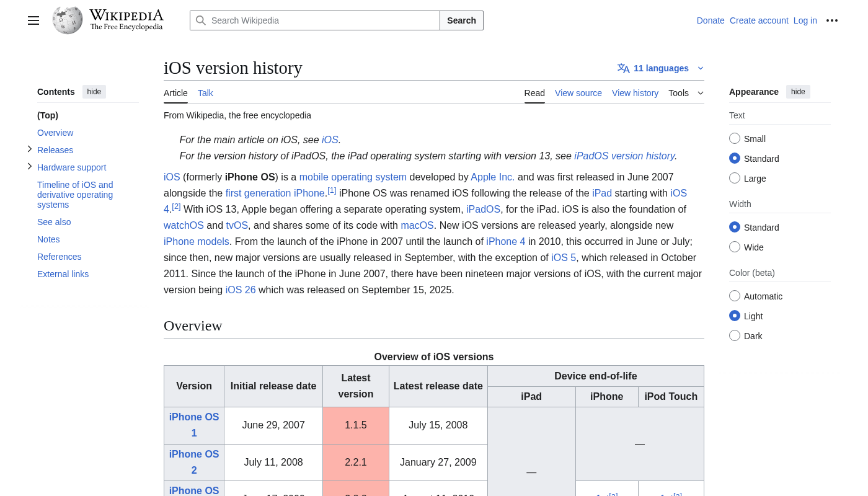Choose the Large text radio button

pos(735,179)
